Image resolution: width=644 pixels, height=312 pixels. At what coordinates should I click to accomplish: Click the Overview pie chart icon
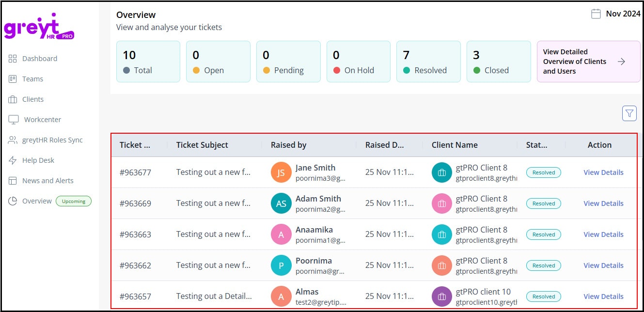click(13, 201)
